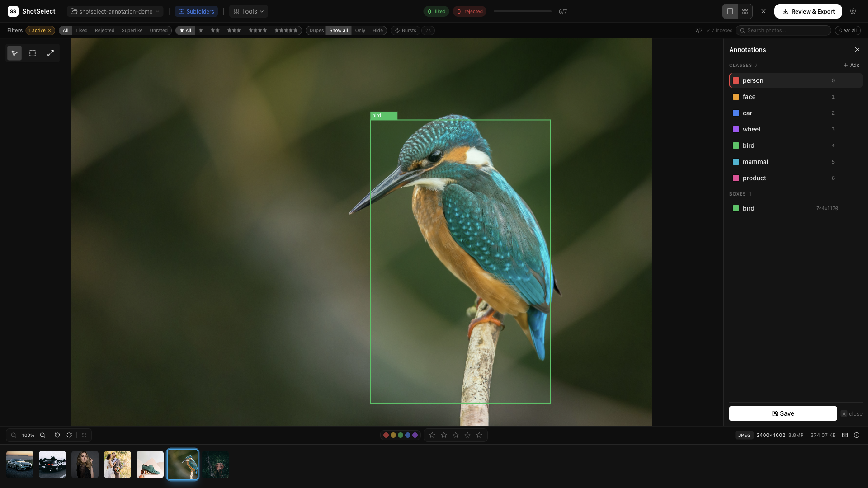
Task: Click the image info icon in status bar
Action: tap(857, 435)
